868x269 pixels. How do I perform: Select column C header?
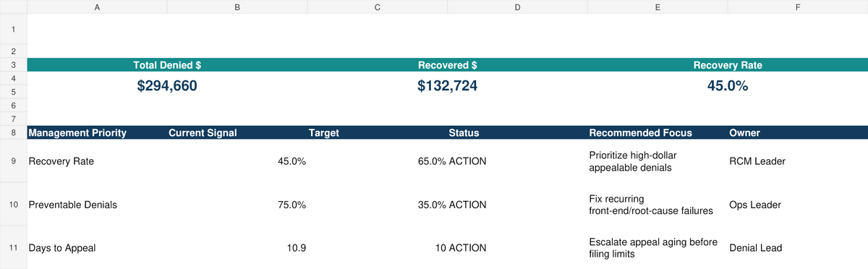[x=377, y=7]
